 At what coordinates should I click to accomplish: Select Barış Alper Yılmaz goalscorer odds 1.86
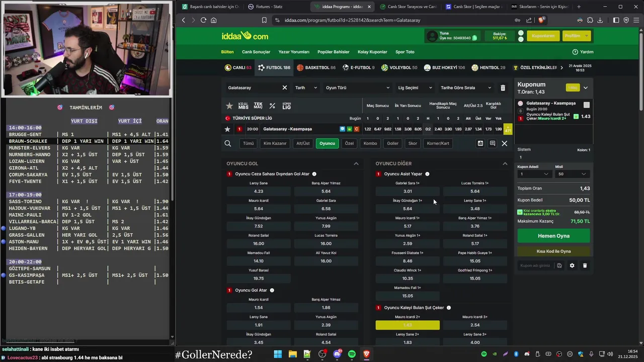(x=326, y=308)
